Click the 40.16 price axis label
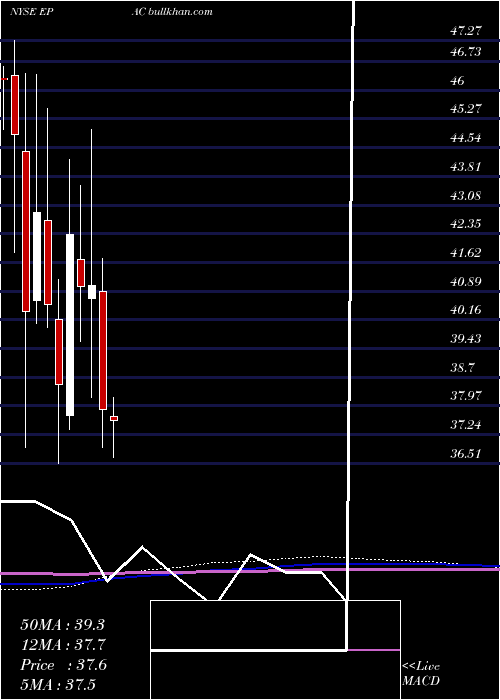500x700 pixels. [x=466, y=310]
